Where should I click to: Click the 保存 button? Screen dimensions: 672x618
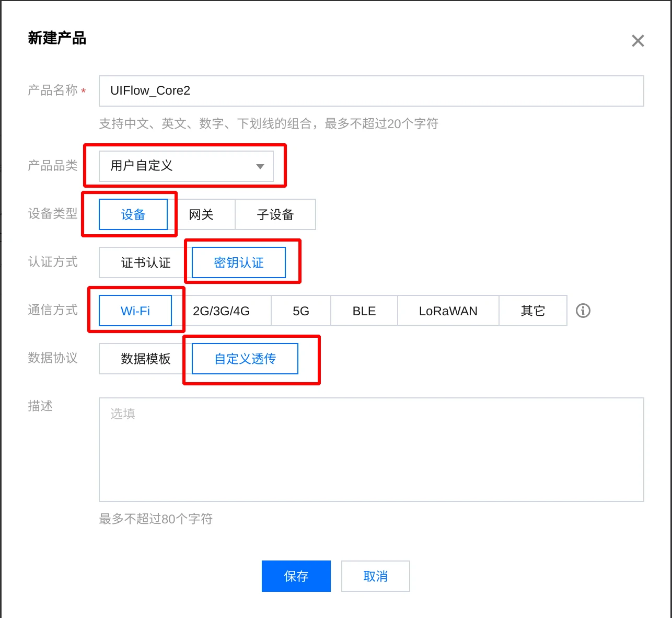point(296,576)
